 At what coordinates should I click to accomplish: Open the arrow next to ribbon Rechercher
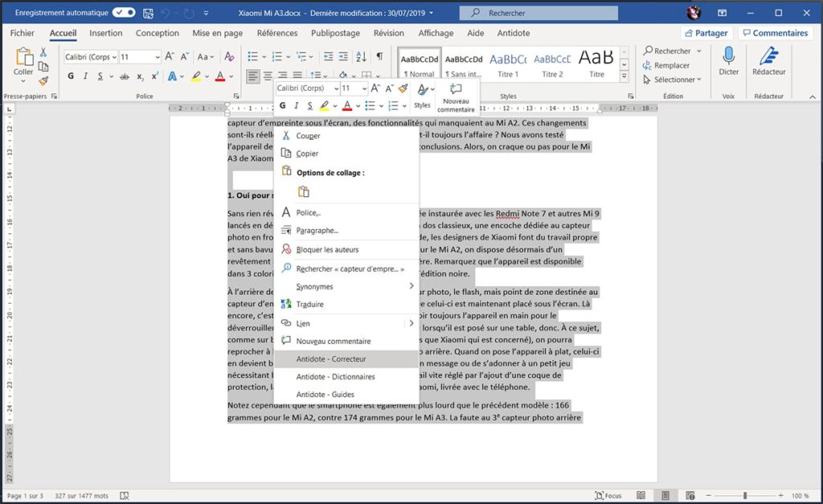click(699, 51)
